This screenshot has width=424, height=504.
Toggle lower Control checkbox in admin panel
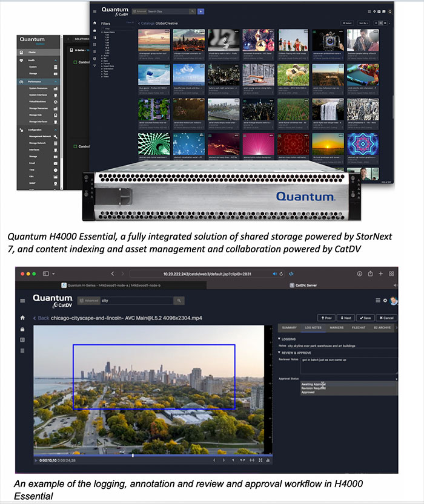click(75, 146)
